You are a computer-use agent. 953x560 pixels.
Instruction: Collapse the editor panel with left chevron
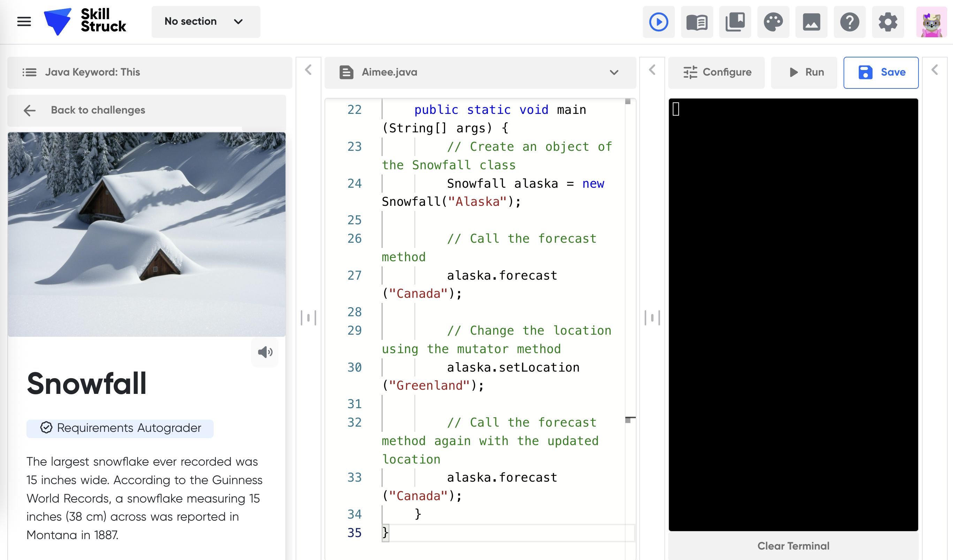652,70
